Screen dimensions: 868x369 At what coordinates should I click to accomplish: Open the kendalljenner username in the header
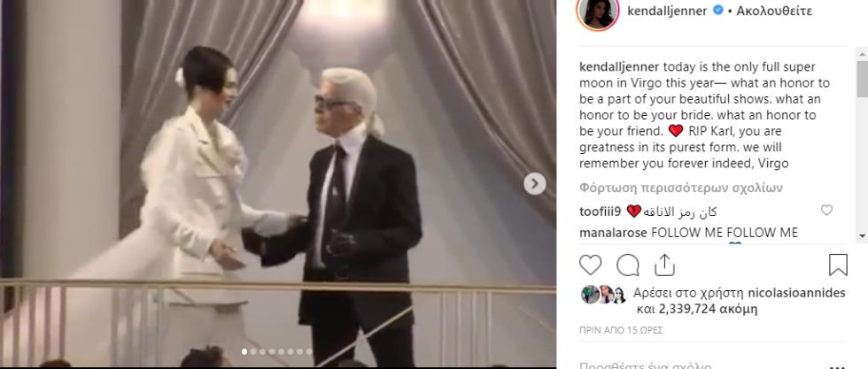tap(667, 11)
